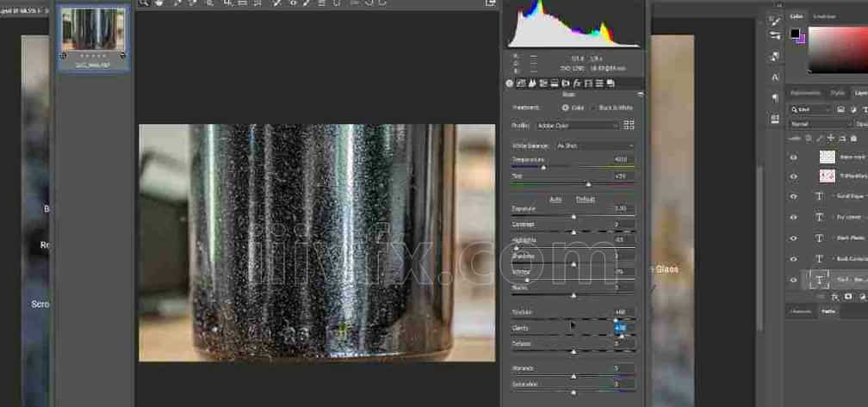
Task: Click the Temperature slider handle
Action: (543, 168)
